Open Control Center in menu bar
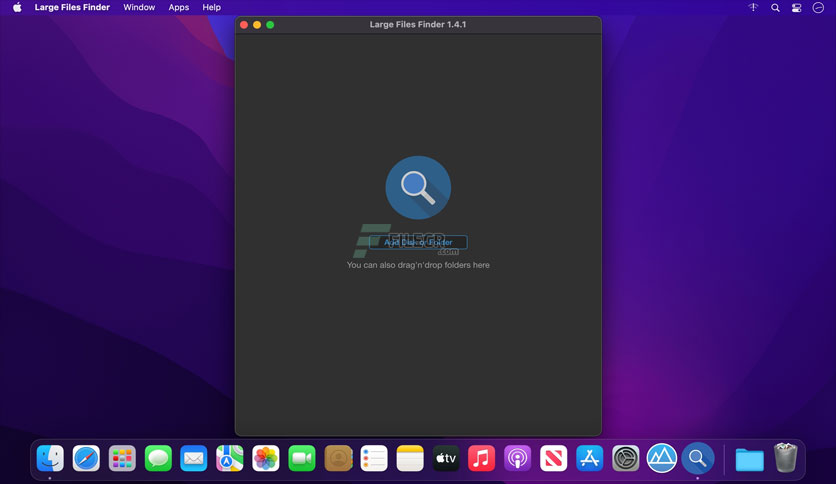This screenshot has height=484, width=836. click(797, 7)
